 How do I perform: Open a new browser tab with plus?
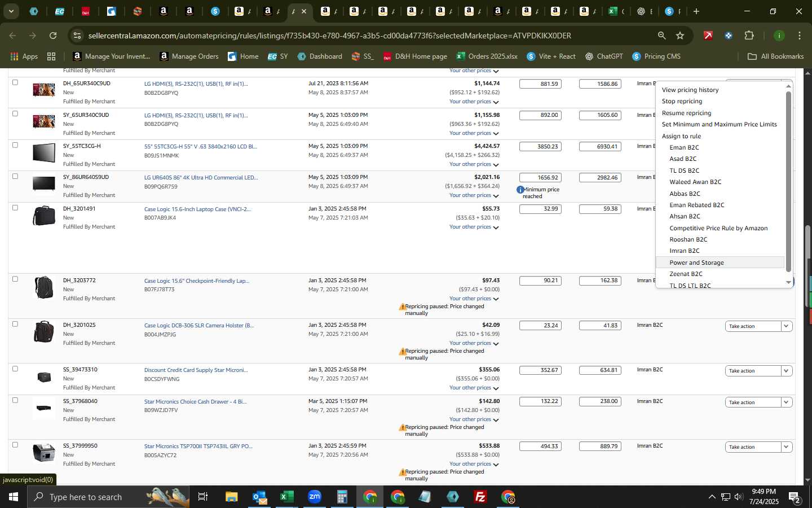696,11
